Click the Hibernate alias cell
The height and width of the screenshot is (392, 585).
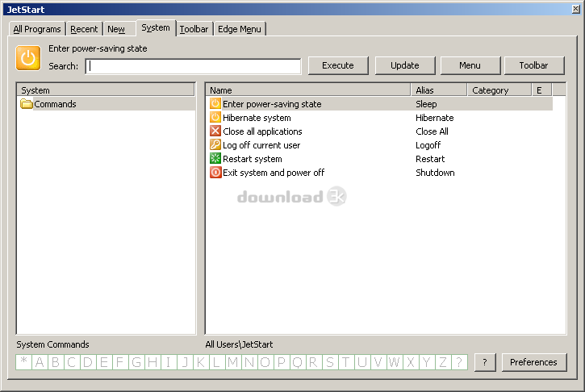pos(435,118)
